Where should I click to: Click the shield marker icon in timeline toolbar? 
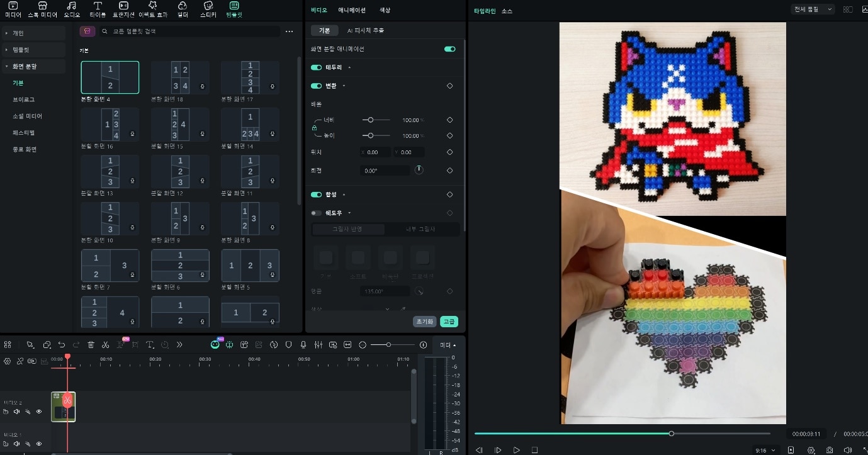[289, 345]
